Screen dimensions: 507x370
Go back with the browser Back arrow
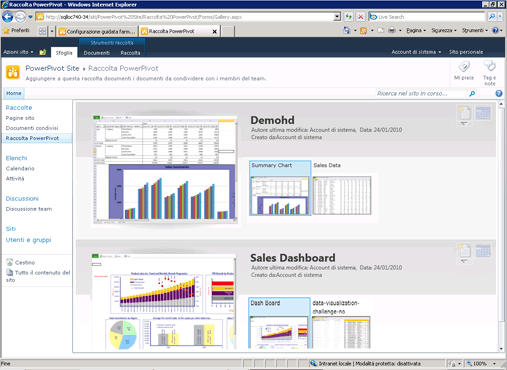[x=7, y=16]
